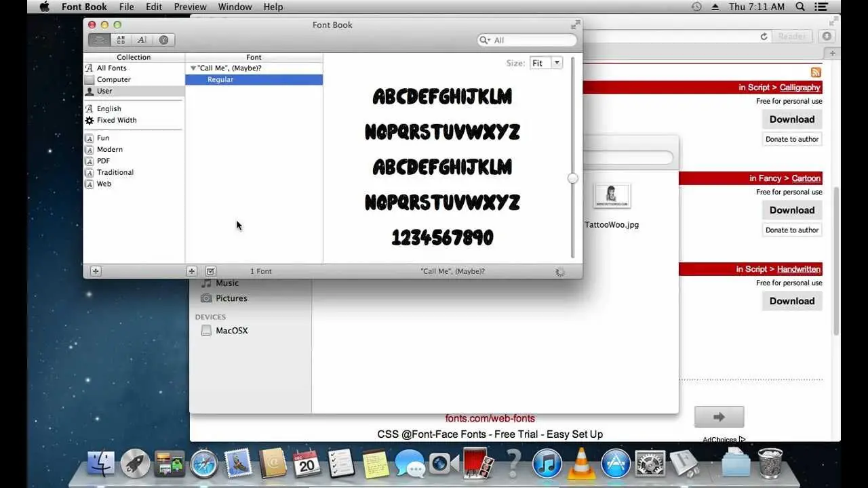Screen dimensions: 868x488
Task: Switch to Repertoire glyph grid view
Action: (121, 40)
